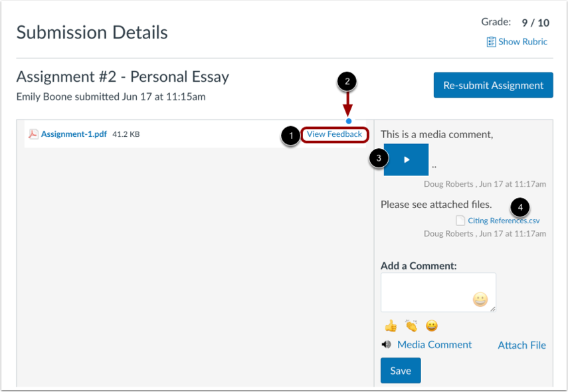Insert the thumbs up emoji
568x392 pixels.
(x=391, y=326)
